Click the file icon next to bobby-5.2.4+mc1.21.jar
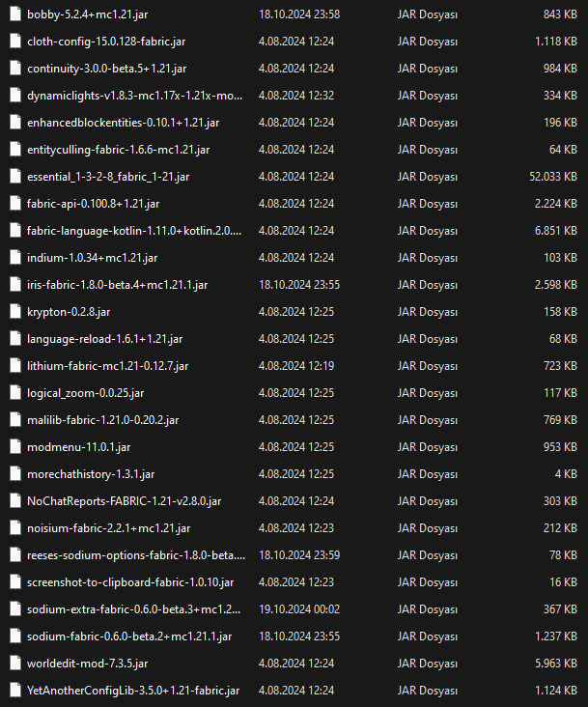 coord(15,14)
